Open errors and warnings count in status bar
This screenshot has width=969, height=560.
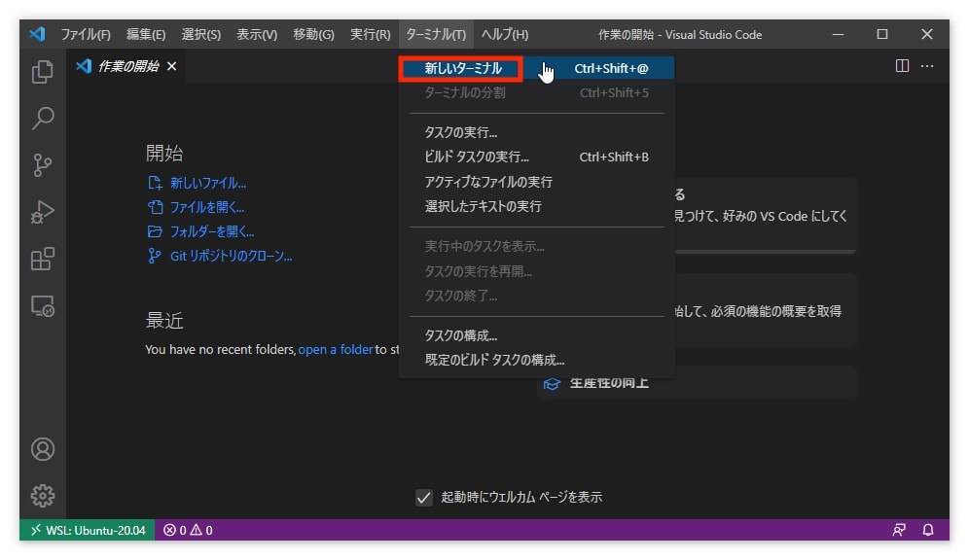click(x=188, y=530)
